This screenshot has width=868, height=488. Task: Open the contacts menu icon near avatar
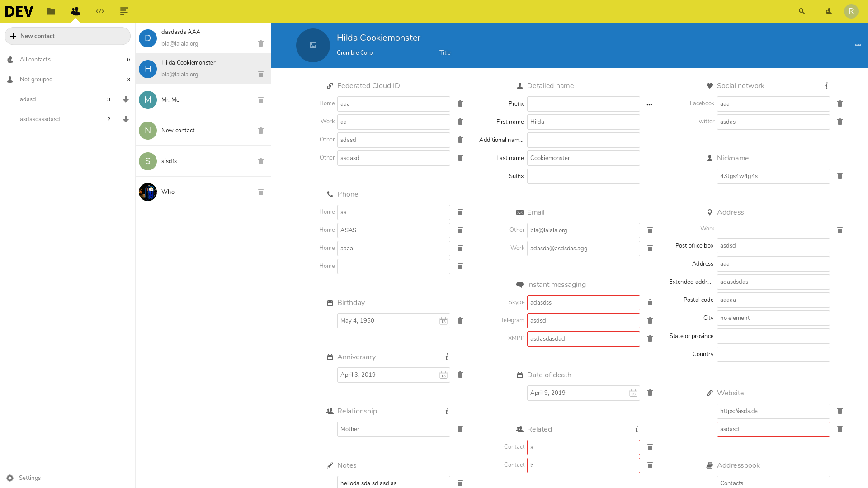[829, 11]
